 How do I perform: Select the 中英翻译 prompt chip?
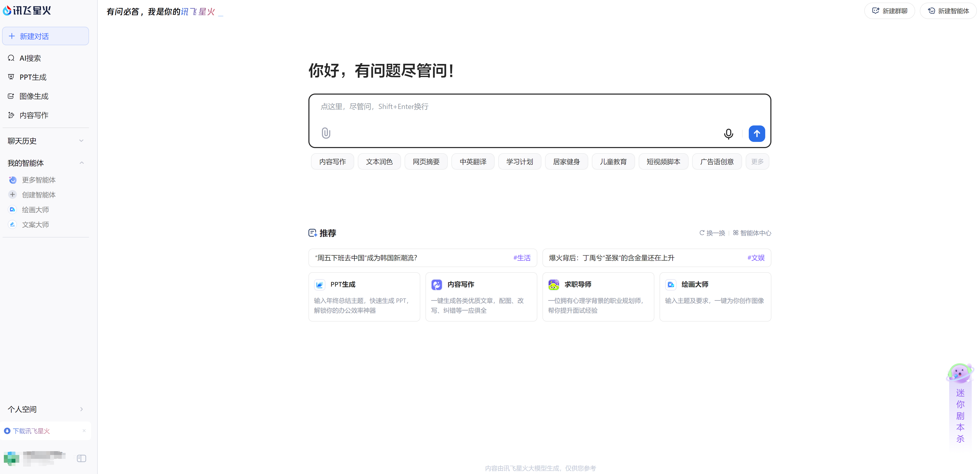[473, 161]
